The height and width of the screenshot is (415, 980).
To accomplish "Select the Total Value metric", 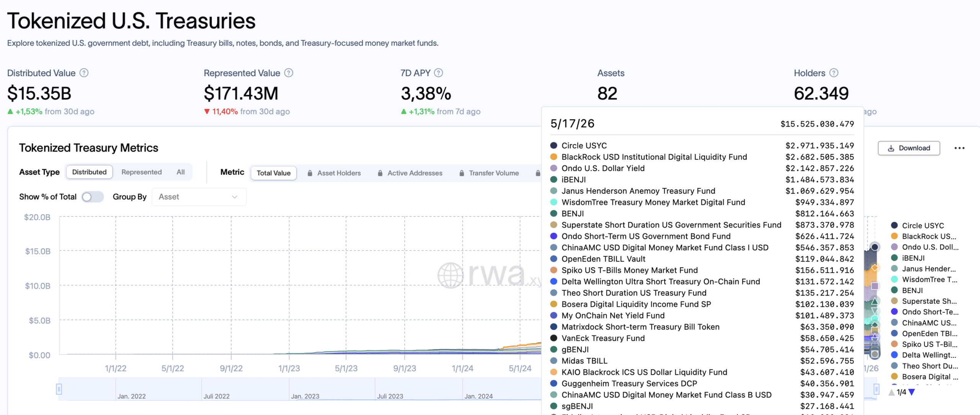I will point(274,173).
